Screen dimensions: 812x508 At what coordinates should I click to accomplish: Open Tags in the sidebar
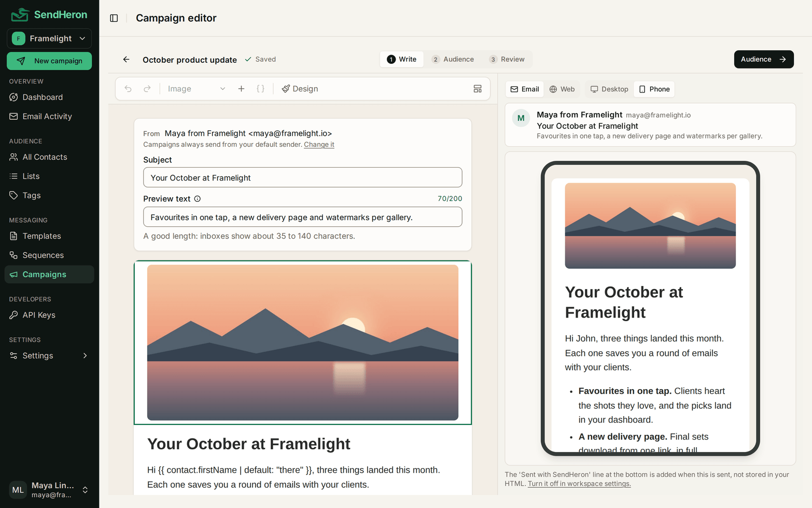tap(49, 195)
